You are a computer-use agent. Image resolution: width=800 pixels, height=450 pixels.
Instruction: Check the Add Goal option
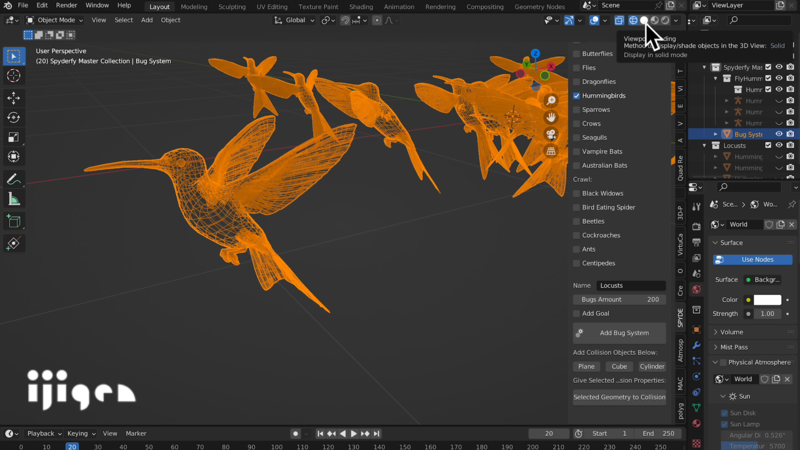577,313
